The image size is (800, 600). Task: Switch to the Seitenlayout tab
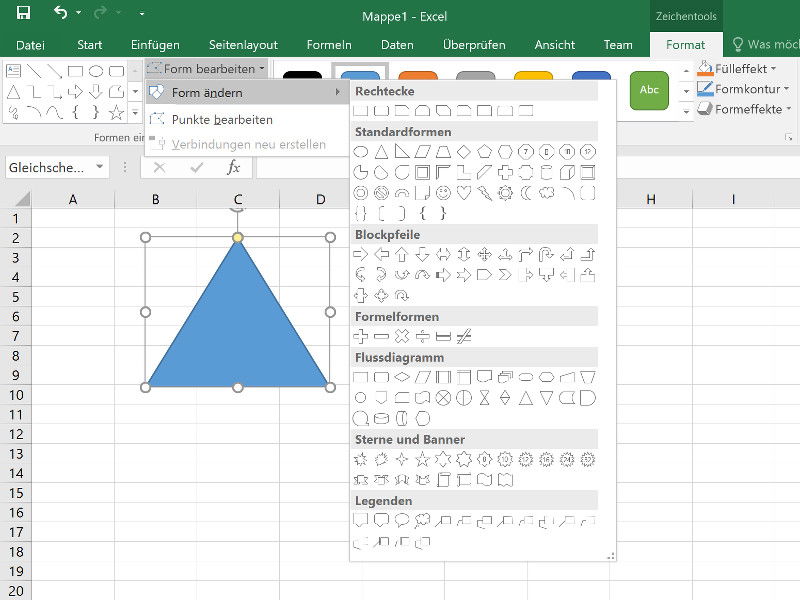[x=243, y=45]
